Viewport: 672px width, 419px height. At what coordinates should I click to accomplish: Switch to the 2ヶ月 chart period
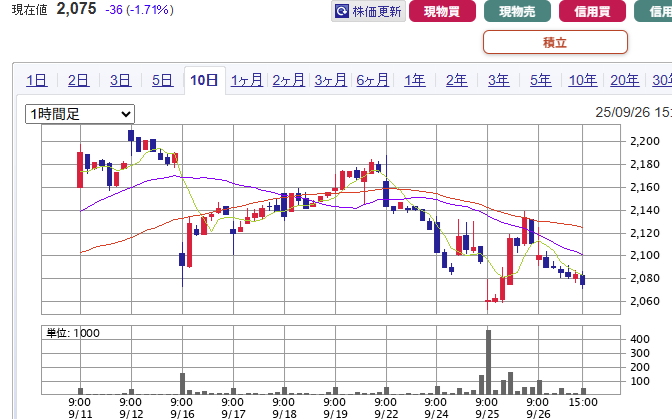point(288,80)
